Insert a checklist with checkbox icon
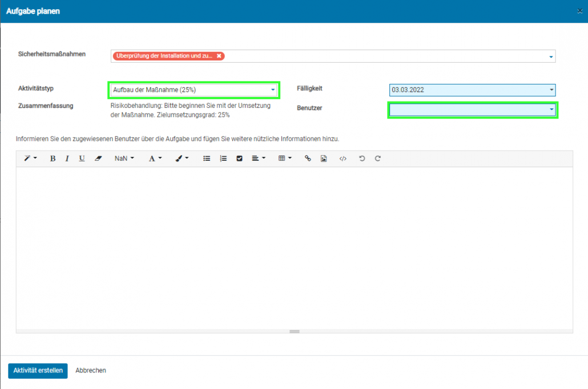This screenshot has width=588, height=389. 239,159
